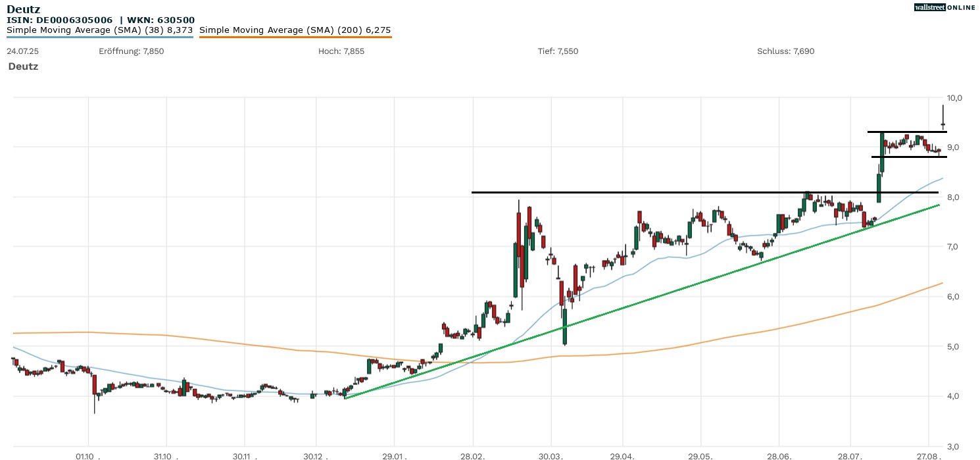Select the SMA (200) legend label
The width and height of the screenshot is (980, 460).
coord(295,30)
